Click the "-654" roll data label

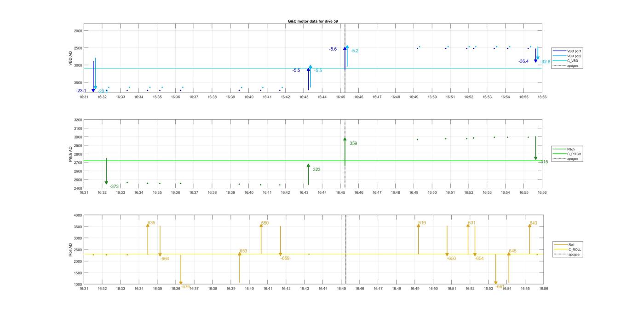point(479,259)
